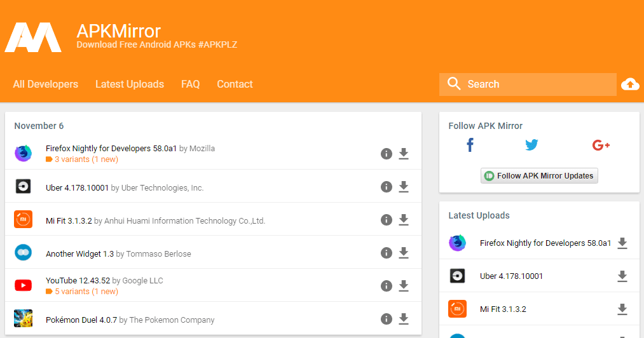Click Firefox Nightly icon in Latest Uploads sidebar
Viewport: 644px width, 338px height.
point(458,243)
